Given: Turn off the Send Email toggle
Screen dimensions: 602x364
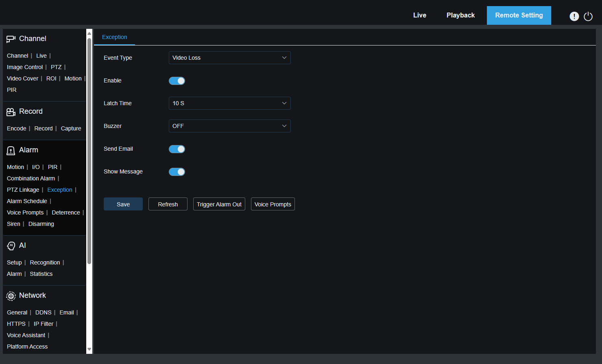Looking at the screenshot, I should coord(177,149).
